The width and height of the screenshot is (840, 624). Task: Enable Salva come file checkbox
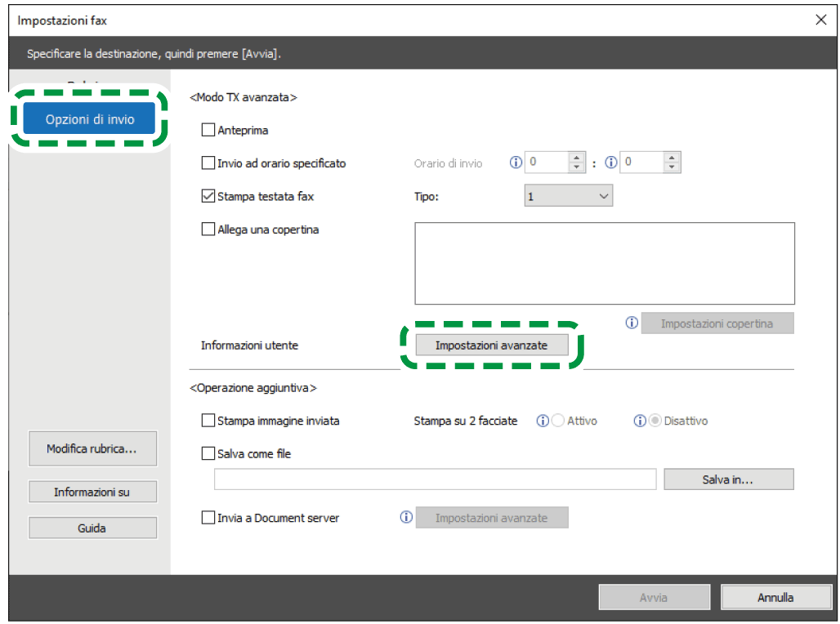coord(208,453)
